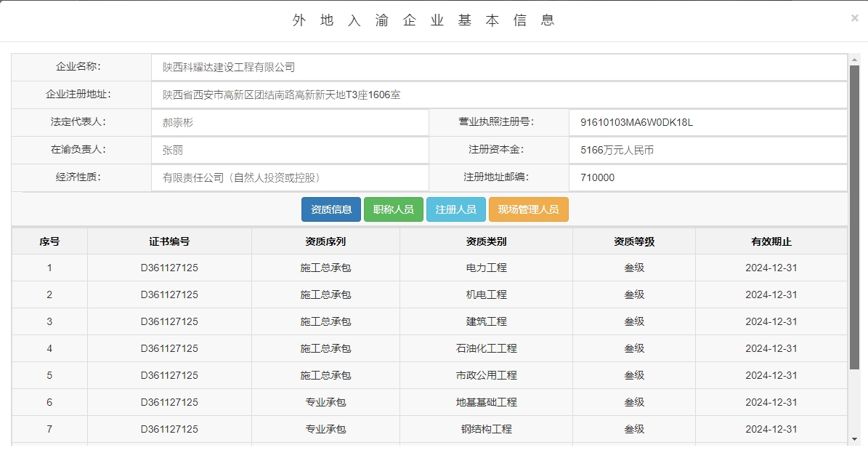868x453 pixels.
Task: Select the 建筑工程 cell
Action: (486, 321)
